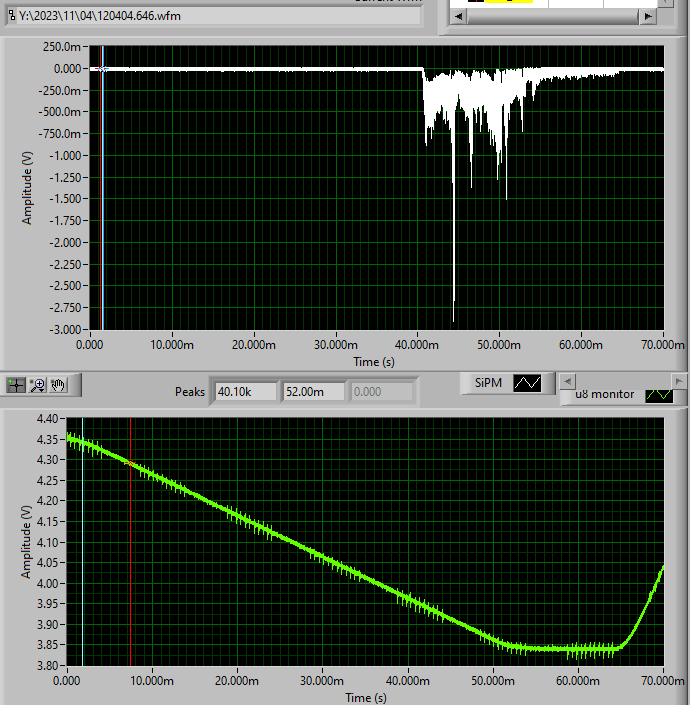Click the Time (s) axis title under the white-trace graph
The image size is (690, 705).
[374, 362]
